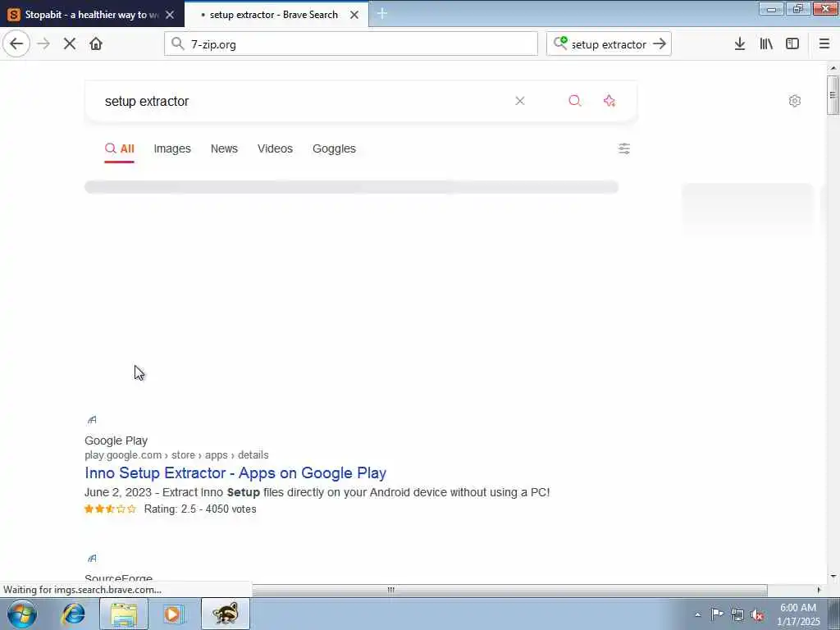Submit toolbar search with the arrow button
This screenshot has height=630, width=840.
point(660,44)
